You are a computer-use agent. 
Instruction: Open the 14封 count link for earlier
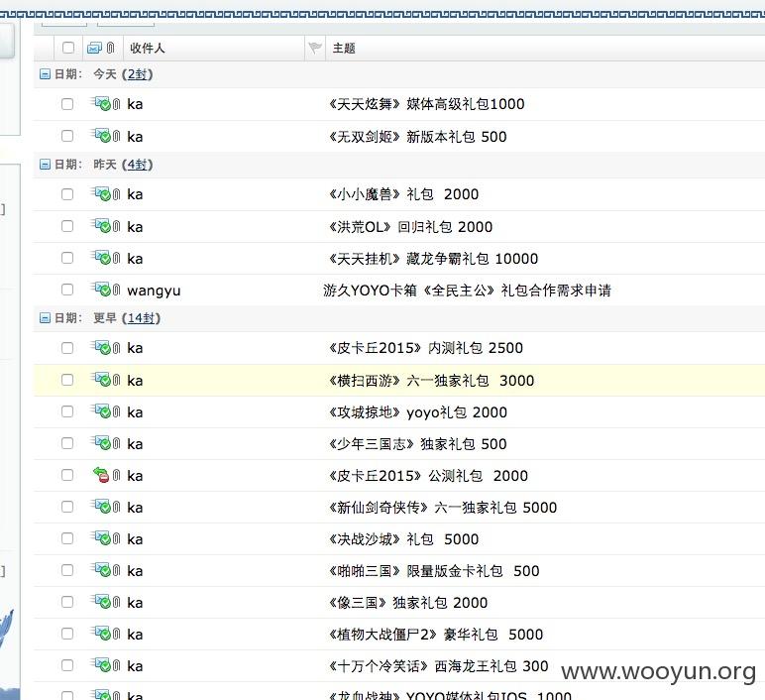pos(141,318)
